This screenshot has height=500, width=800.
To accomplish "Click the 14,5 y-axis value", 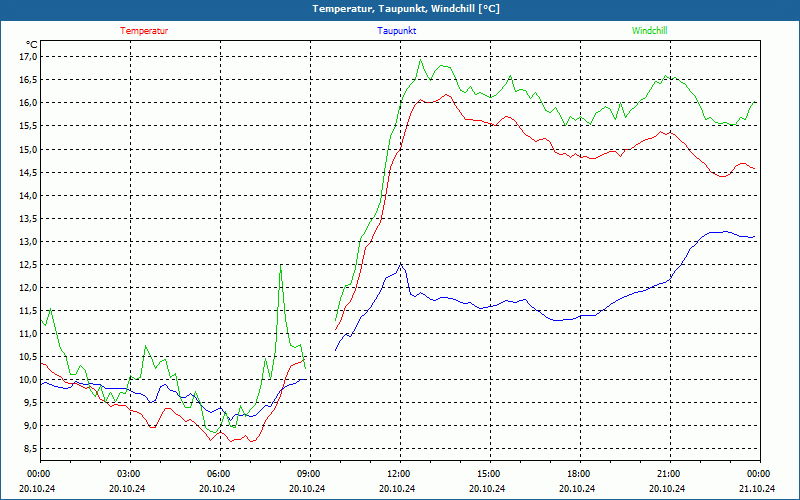I will pos(29,172).
